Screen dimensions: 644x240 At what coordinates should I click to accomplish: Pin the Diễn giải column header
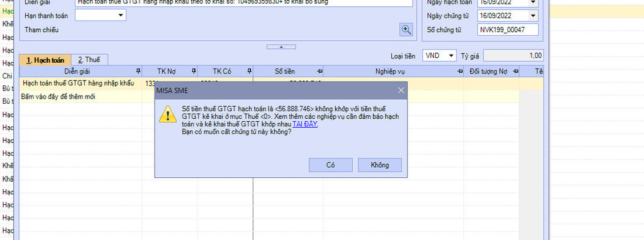tap(138, 72)
